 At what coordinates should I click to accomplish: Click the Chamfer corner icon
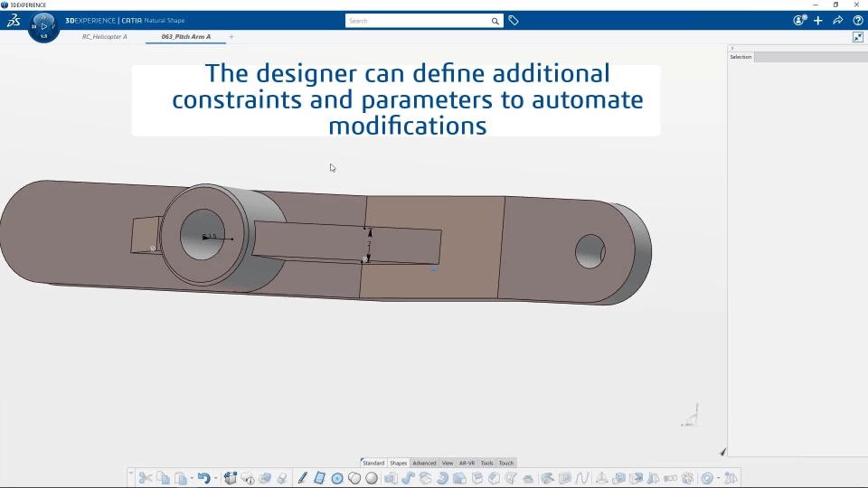(495, 478)
